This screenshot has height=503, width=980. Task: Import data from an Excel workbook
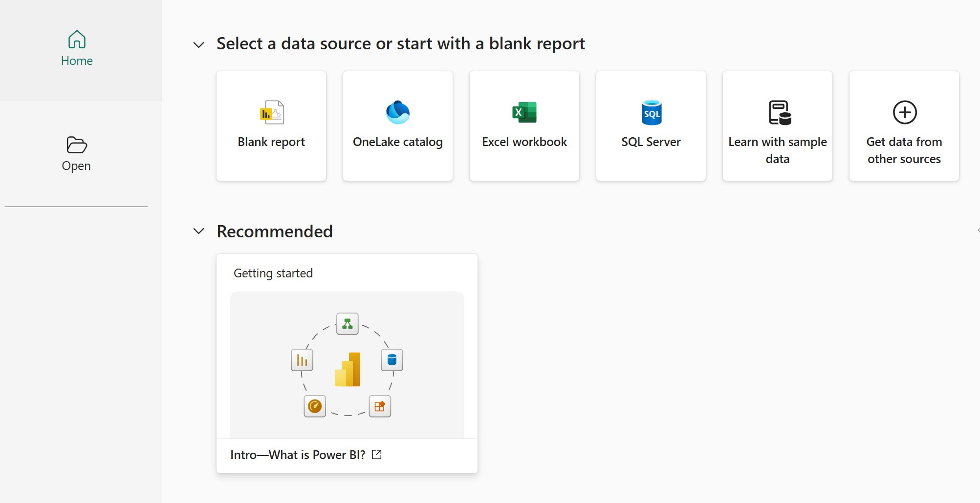(x=524, y=126)
